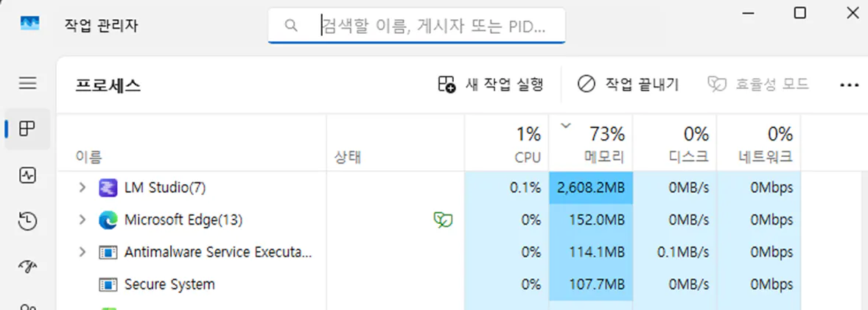Select the Processes sidebar icon

[x=28, y=129]
